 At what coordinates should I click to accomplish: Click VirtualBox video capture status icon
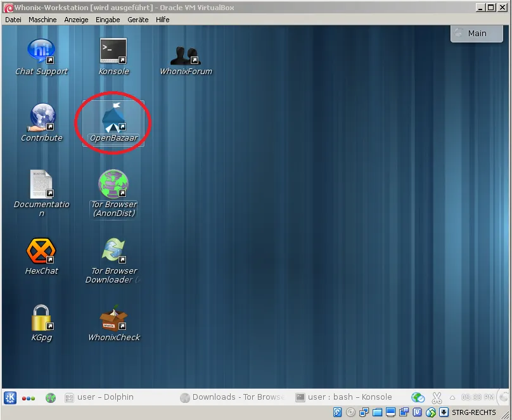[x=404, y=412]
